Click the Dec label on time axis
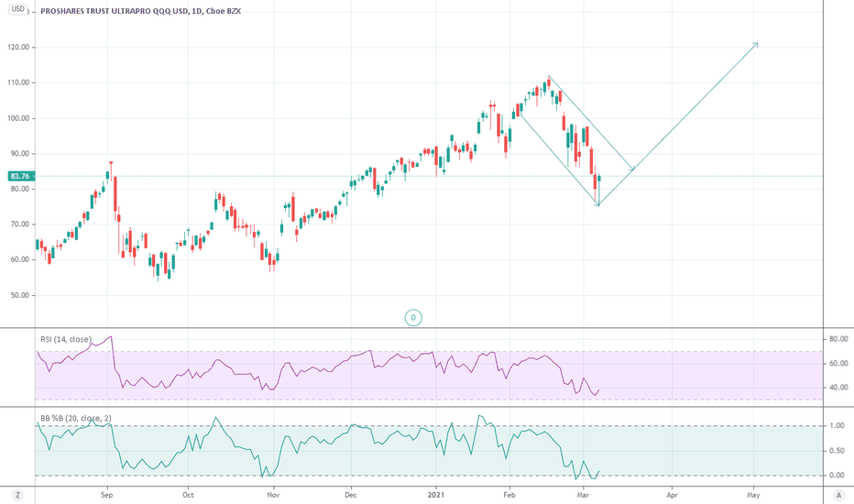Image resolution: width=854 pixels, height=504 pixels. coord(351,495)
